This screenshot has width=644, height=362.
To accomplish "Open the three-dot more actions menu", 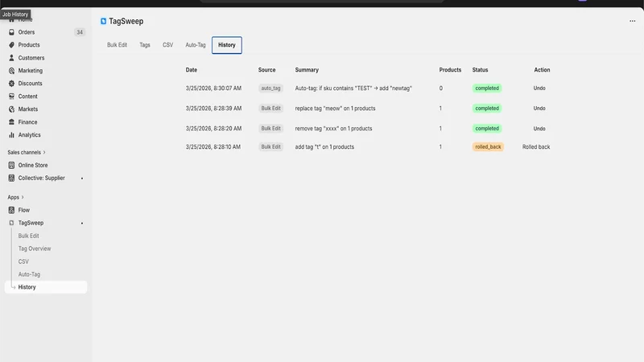I will 632,21.
